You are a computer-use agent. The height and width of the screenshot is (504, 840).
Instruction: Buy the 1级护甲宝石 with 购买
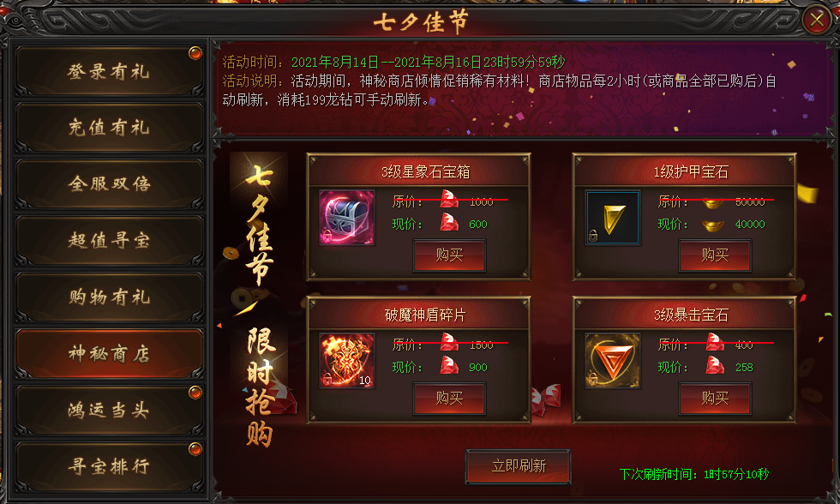click(x=715, y=255)
